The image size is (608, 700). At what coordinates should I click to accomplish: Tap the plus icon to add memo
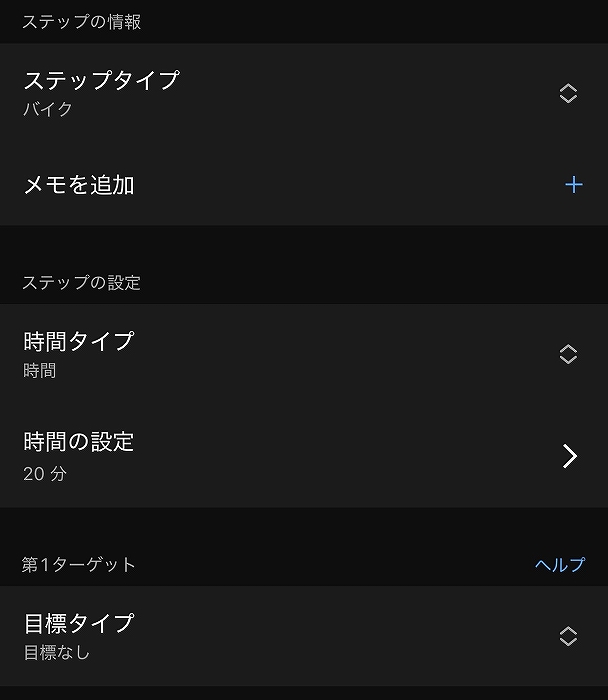pyautogui.click(x=573, y=185)
